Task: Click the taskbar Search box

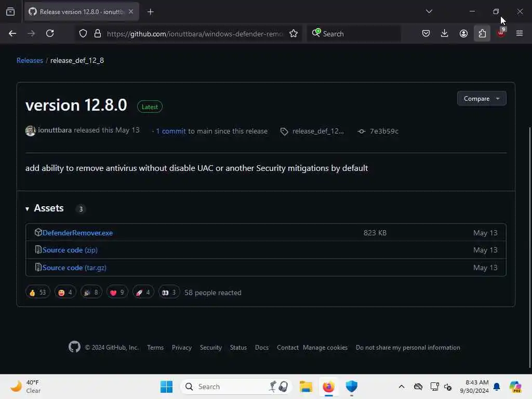Action: tap(236, 387)
